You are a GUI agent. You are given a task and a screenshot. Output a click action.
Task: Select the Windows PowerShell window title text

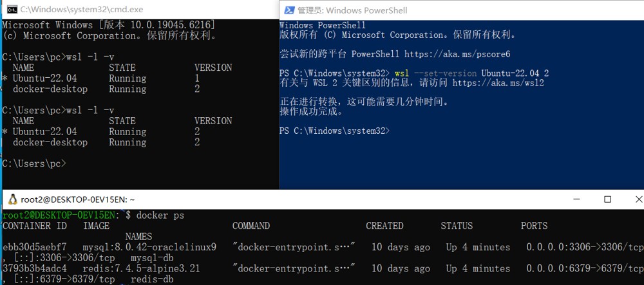pos(352,10)
